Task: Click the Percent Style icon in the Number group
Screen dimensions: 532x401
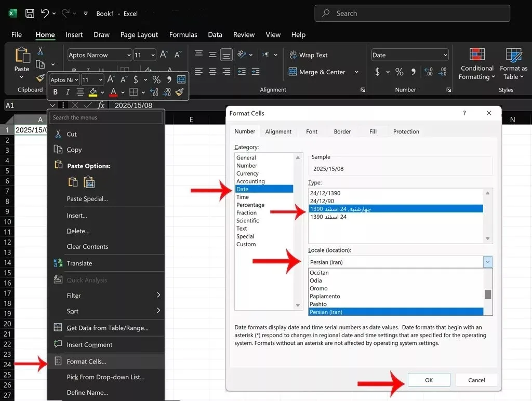Action: 400,72
